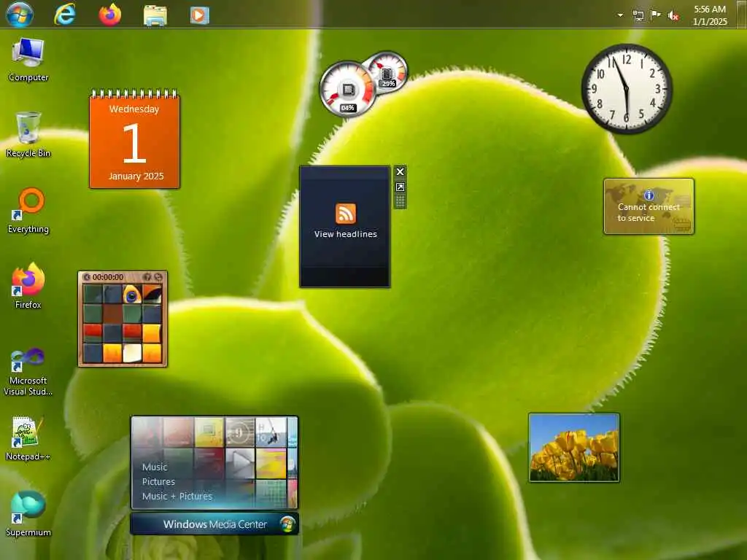Click the 29% memory reading
This screenshot has height=560, width=747.
point(388,84)
